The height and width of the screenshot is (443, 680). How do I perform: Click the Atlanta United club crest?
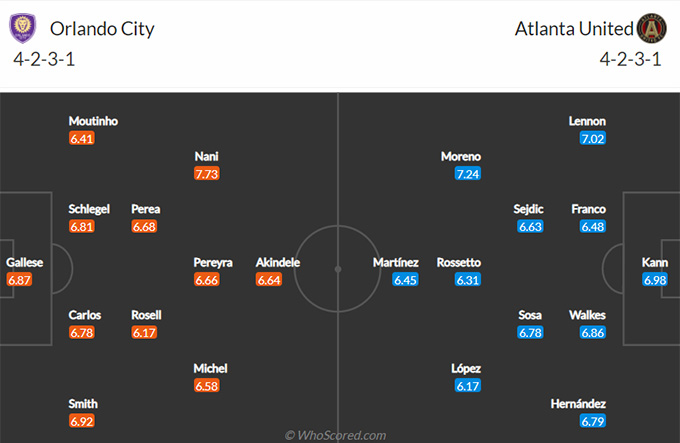pos(651,28)
